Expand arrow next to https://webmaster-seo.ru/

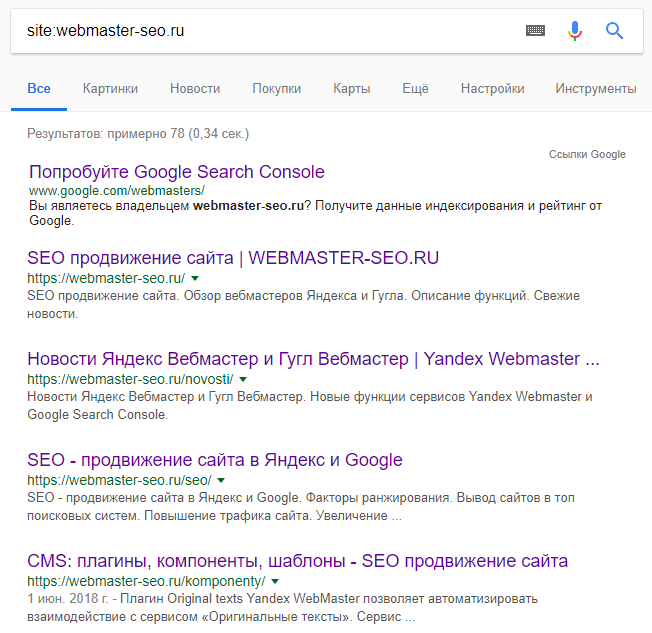195,278
